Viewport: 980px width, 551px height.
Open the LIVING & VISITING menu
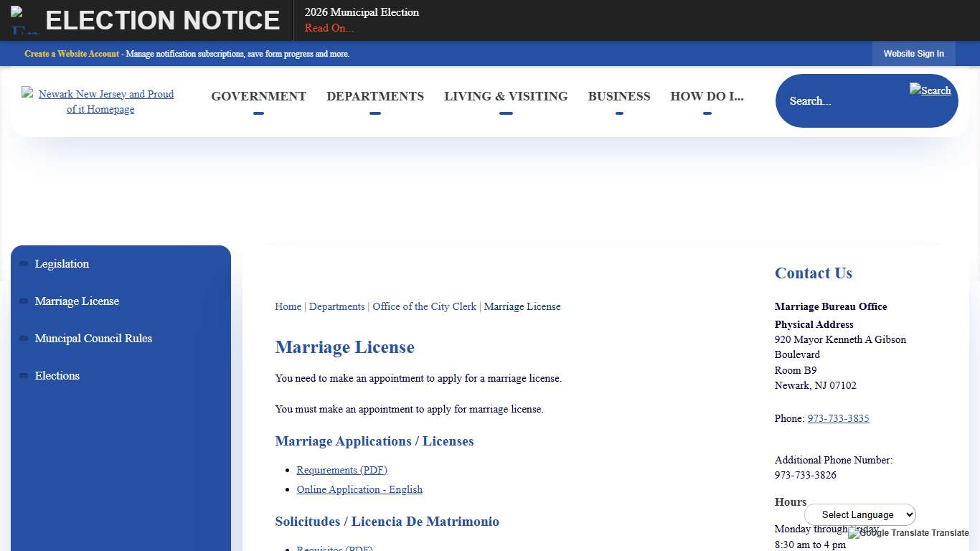pyautogui.click(x=506, y=96)
